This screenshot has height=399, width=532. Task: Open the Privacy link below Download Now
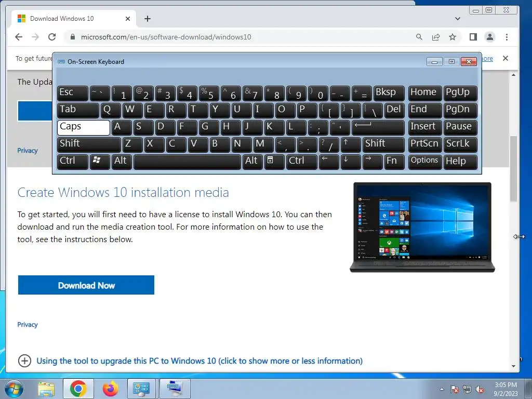[x=28, y=324]
